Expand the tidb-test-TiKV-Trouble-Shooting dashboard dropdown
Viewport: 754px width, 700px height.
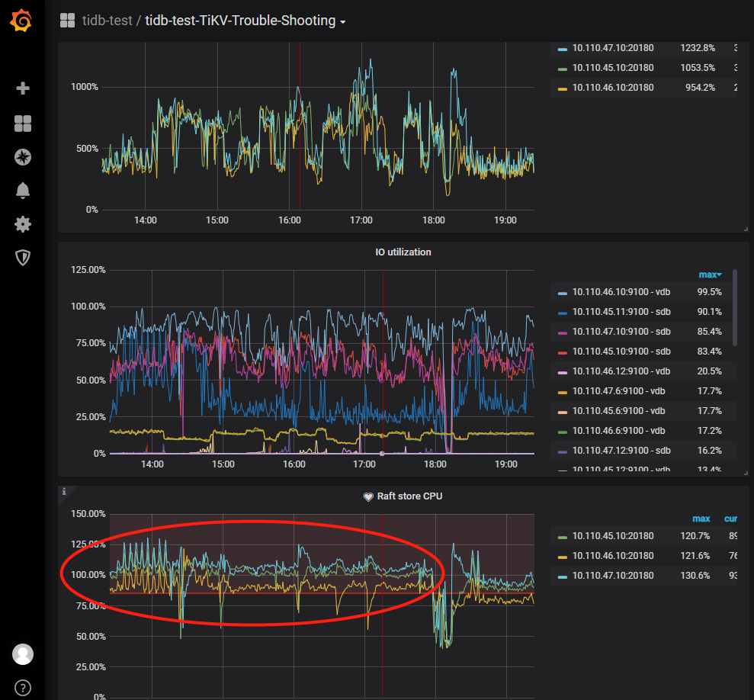point(342,22)
